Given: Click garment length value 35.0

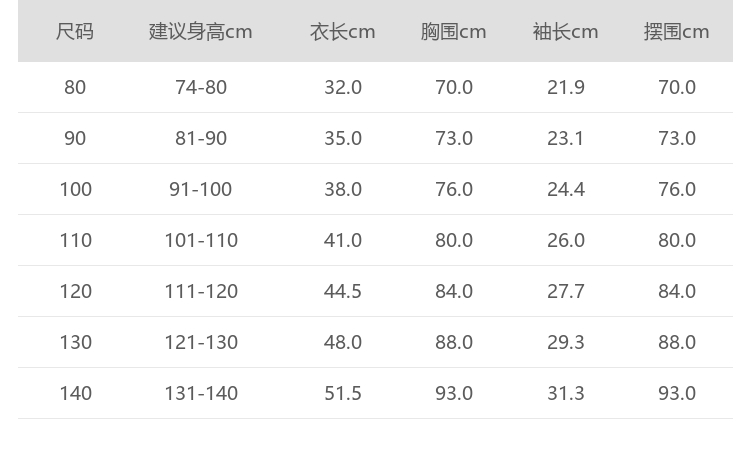Looking at the screenshot, I should 343,138.
